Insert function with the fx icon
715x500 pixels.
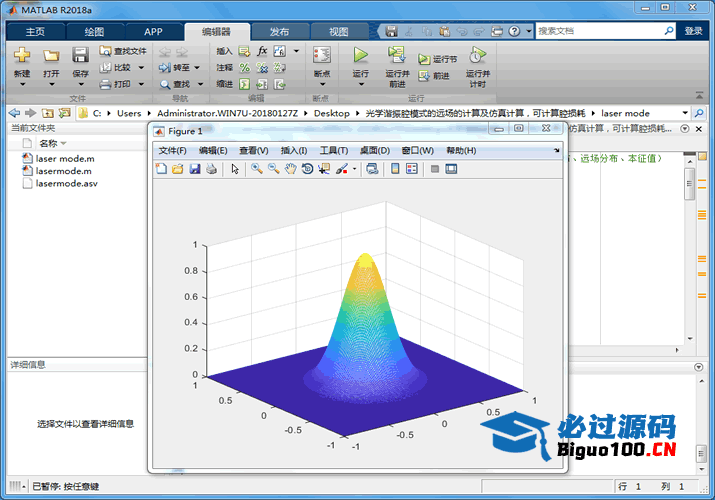coord(262,51)
